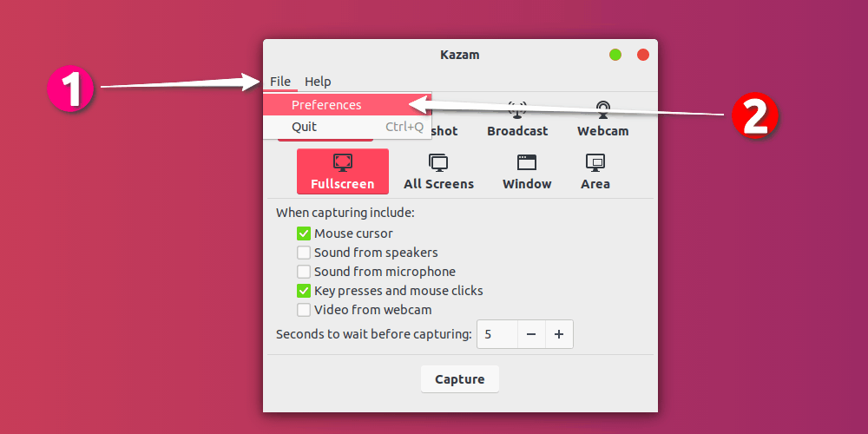Click the Capture button
This screenshot has height=434, width=868.
click(460, 379)
